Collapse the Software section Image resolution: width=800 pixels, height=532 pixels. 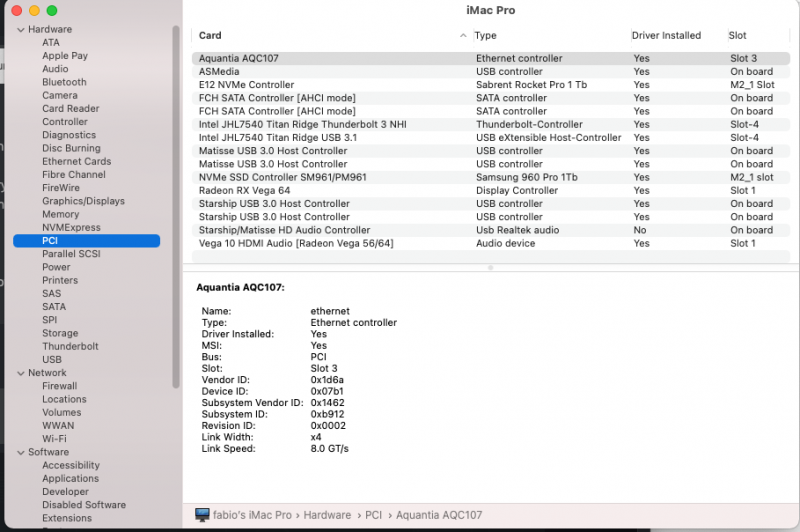click(x=21, y=452)
